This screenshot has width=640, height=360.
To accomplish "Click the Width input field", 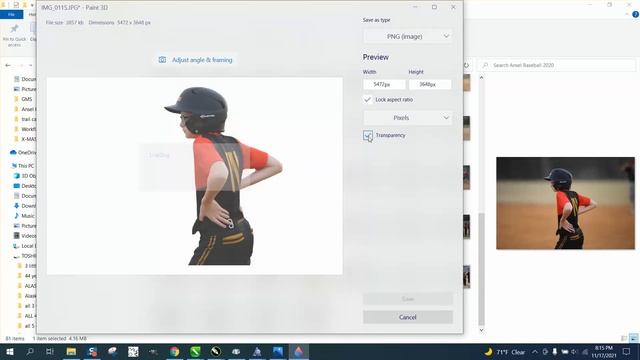I will (x=384, y=84).
